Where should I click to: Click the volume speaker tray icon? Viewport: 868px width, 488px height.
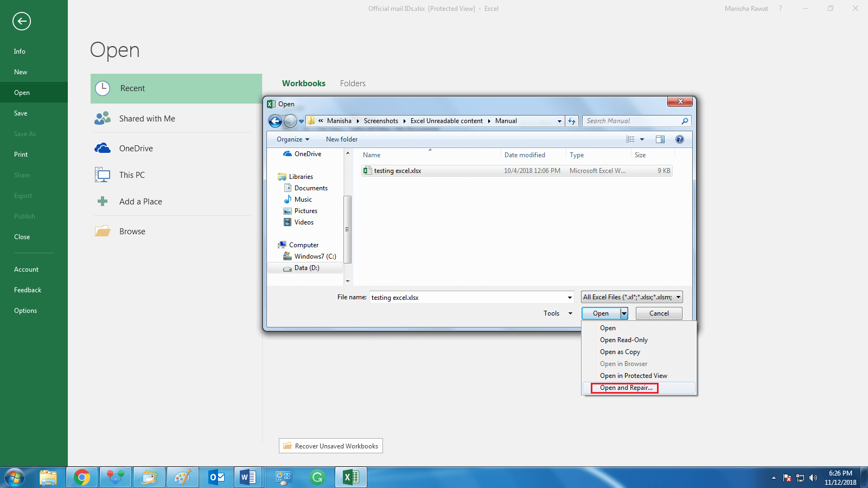coord(813,478)
